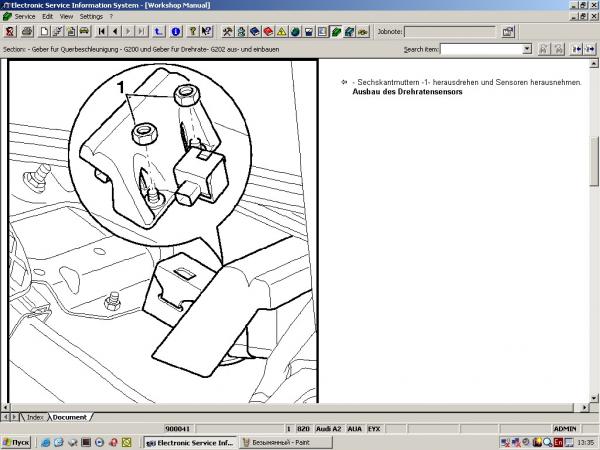The height and width of the screenshot is (450, 600).
Task: Click the yellow warning triangle icon
Action: coord(282,31)
